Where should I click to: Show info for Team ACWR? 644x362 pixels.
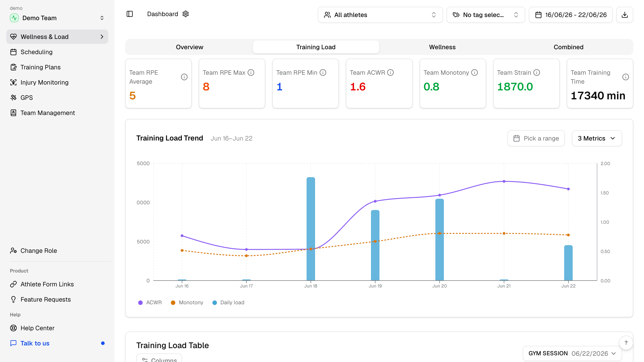(x=390, y=72)
